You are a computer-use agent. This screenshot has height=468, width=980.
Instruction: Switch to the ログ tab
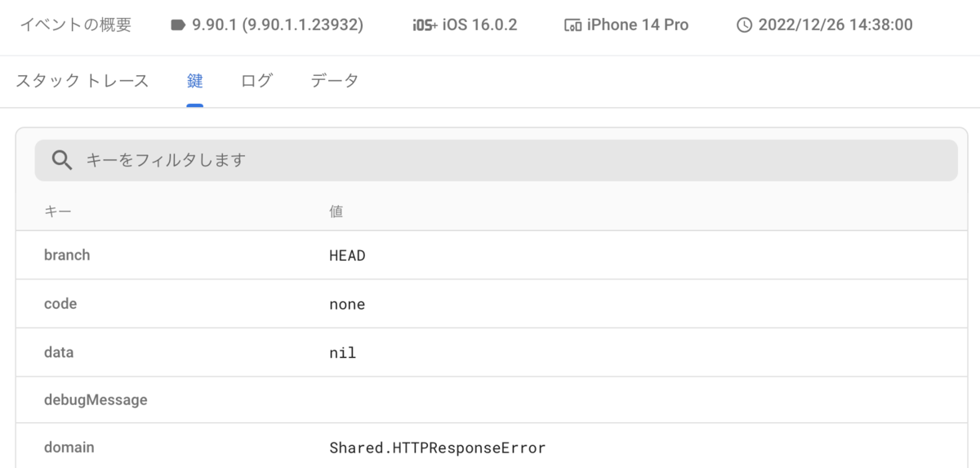256,81
